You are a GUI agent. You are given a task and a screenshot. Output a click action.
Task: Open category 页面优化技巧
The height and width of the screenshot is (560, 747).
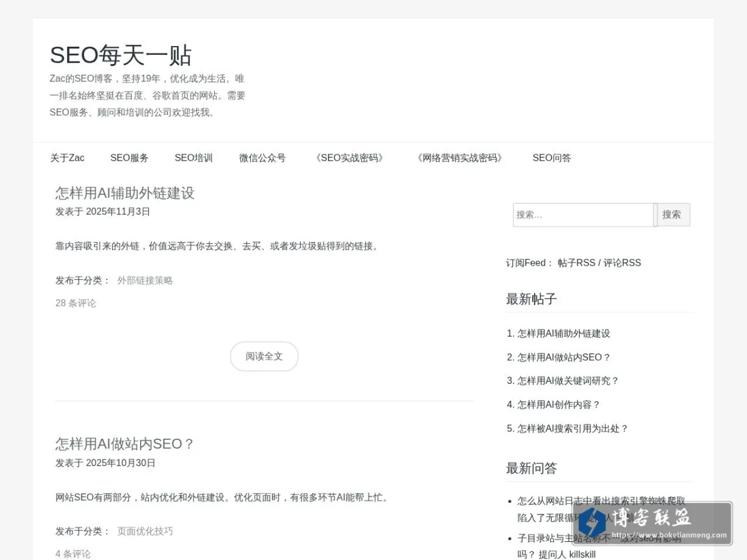click(x=145, y=531)
